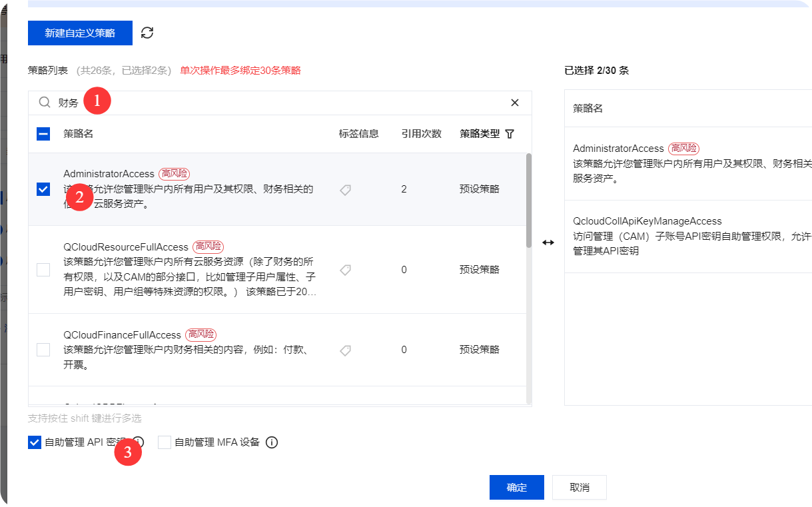Screen dimensions: 812x507
Task: Click the 策略名 header in the selected panel
Action: (x=588, y=109)
